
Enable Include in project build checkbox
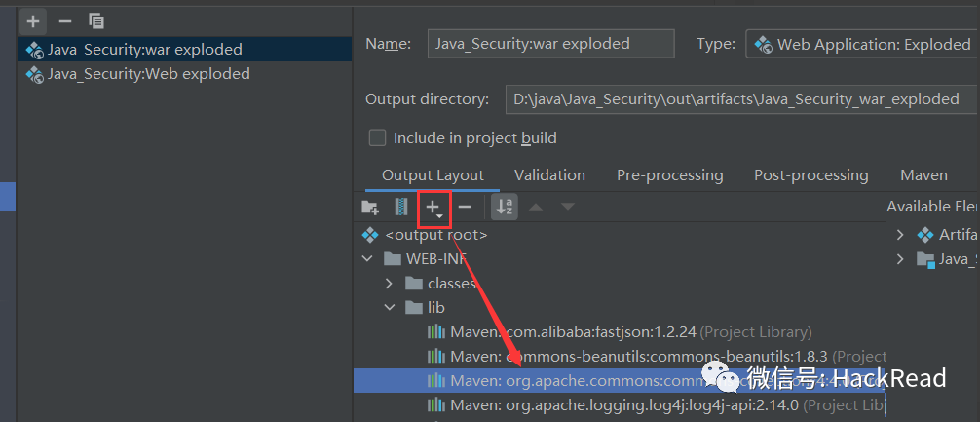point(377,137)
